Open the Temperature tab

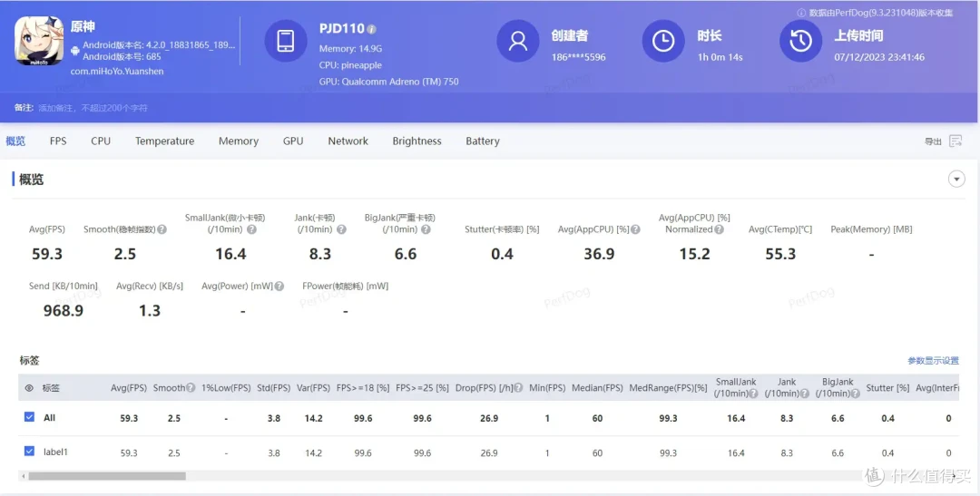click(164, 141)
